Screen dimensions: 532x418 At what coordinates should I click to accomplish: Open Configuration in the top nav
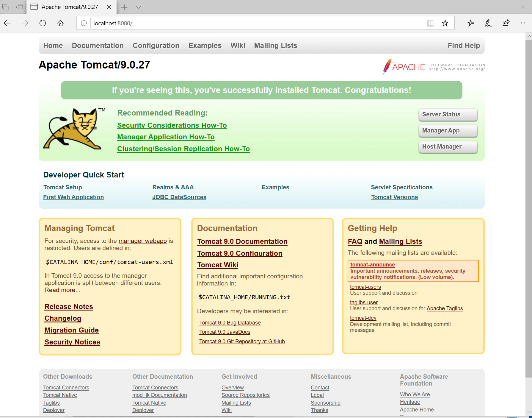tap(156, 46)
